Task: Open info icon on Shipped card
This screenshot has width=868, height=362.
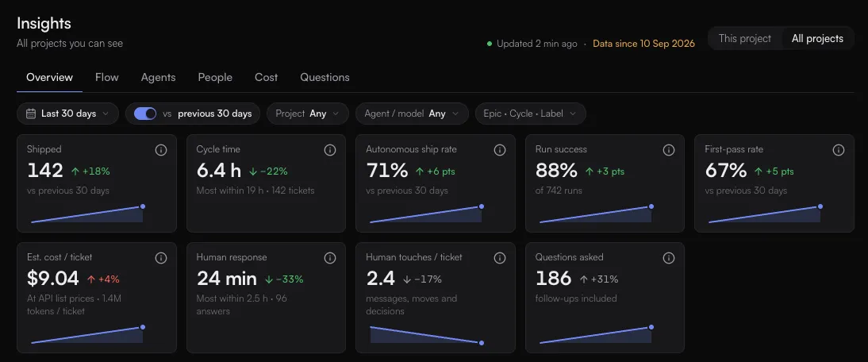Action: coord(161,150)
